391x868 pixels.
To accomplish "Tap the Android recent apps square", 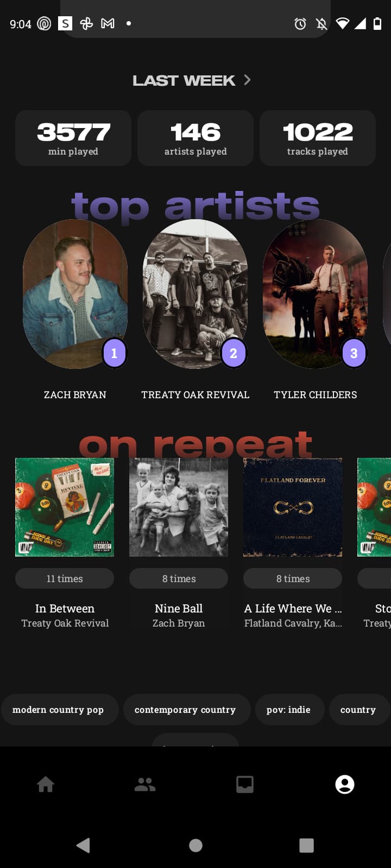I will (307, 845).
